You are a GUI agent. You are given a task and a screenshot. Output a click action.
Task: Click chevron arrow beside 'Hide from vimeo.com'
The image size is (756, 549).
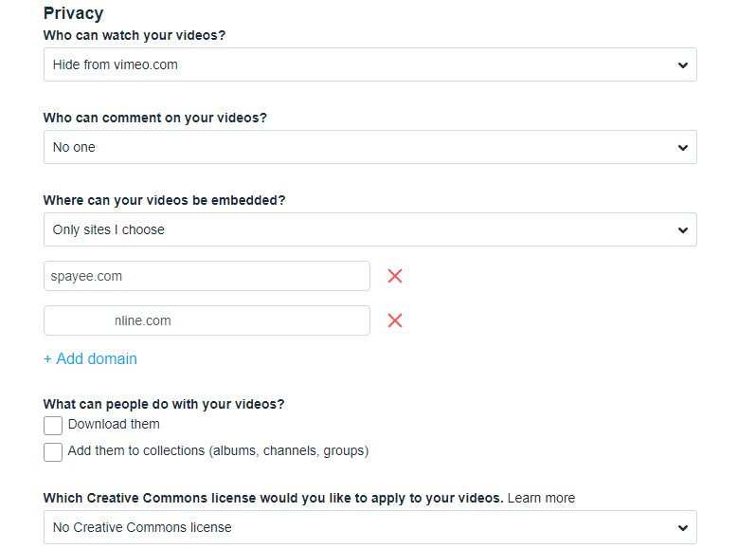click(x=683, y=65)
